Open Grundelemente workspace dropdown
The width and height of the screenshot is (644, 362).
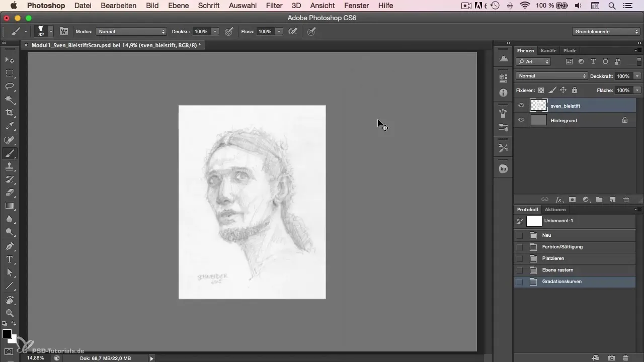pyautogui.click(x=607, y=31)
